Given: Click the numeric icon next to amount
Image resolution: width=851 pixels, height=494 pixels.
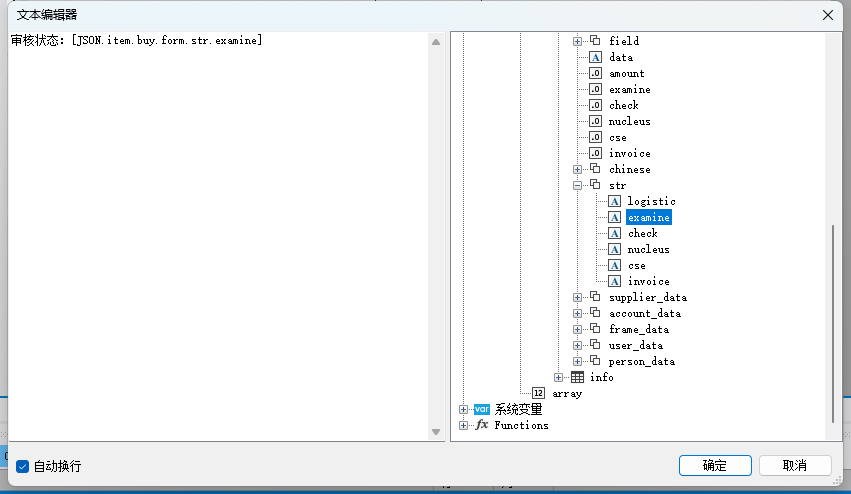Looking at the screenshot, I should [x=595, y=73].
